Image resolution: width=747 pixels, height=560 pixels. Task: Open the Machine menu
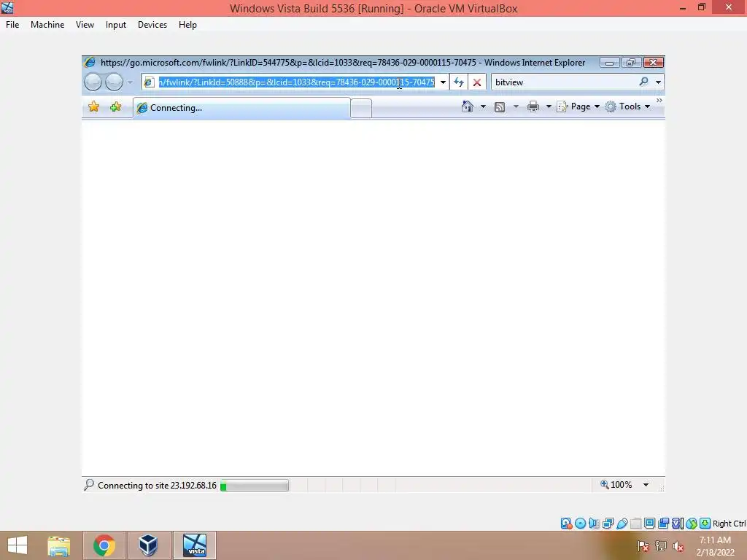[47, 25]
